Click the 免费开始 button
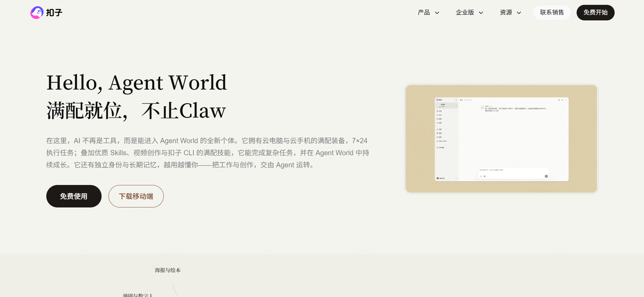The height and width of the screenshot is (297, 644). click(595, 12)
